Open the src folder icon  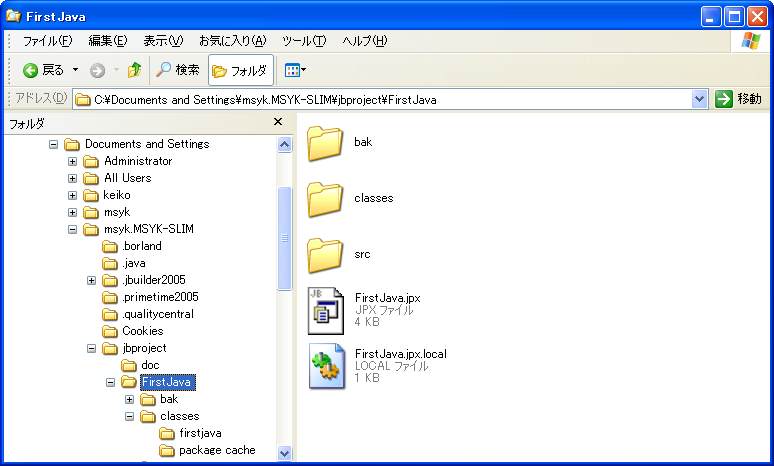pos(326,255)
